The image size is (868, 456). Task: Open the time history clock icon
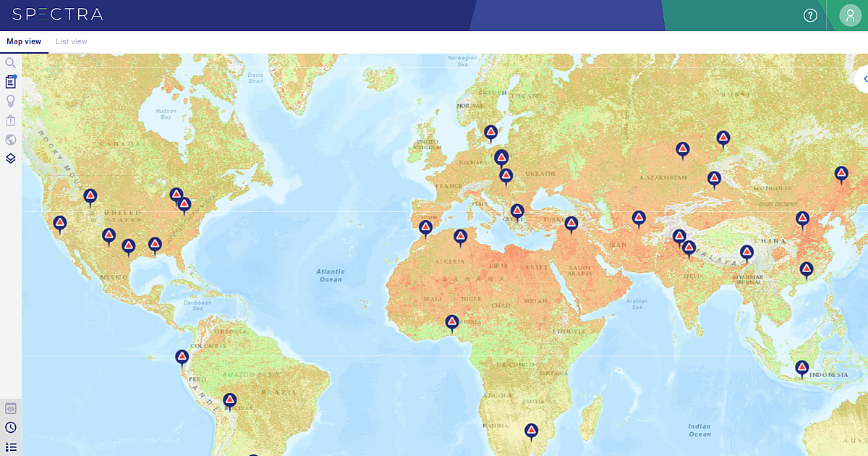10,427
